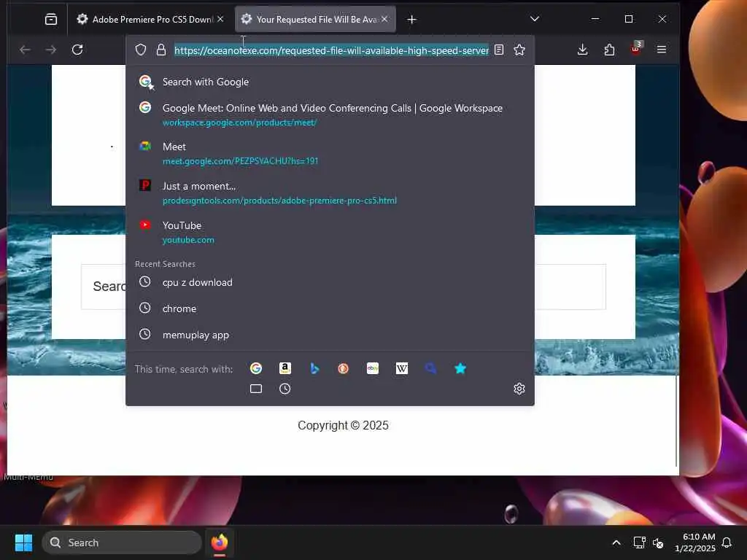Search this time with eBay icon
The image size is (747, 560).
point(373,368)
